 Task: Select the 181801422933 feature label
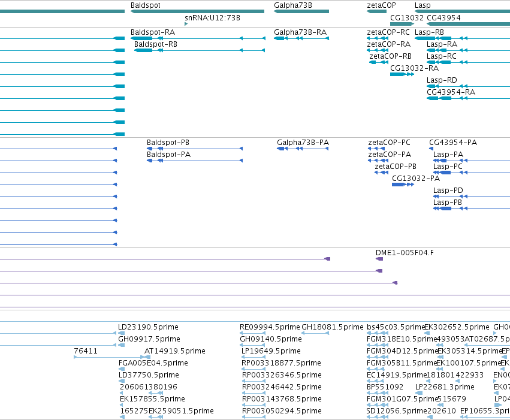click(x=455, y=375)
